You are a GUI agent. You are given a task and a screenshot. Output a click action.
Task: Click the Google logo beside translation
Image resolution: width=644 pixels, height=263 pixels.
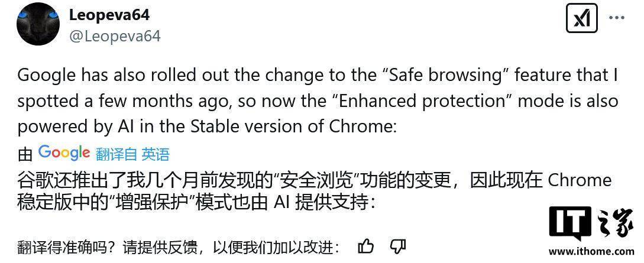click(x=64, y=152)
